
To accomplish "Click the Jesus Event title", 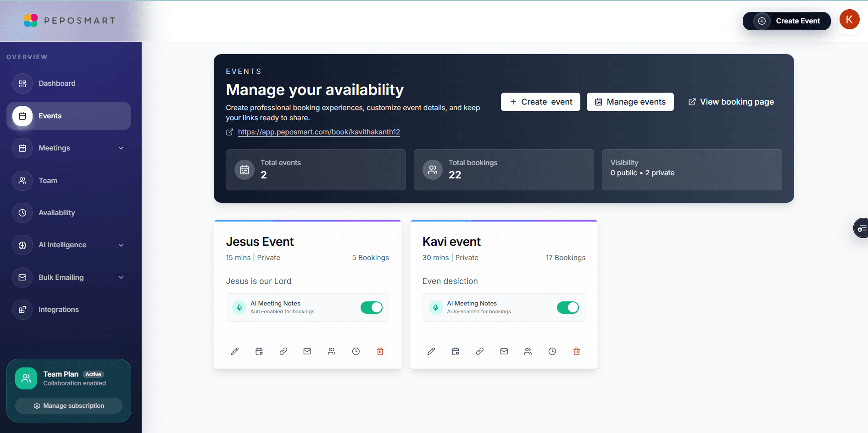I will click(x=260, y=242).
